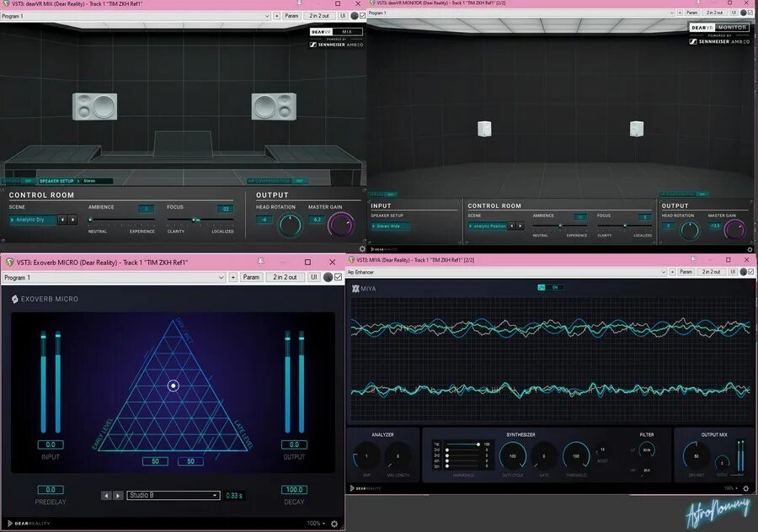
Task: Click the Param button in MIYA window
Action: 686,272
